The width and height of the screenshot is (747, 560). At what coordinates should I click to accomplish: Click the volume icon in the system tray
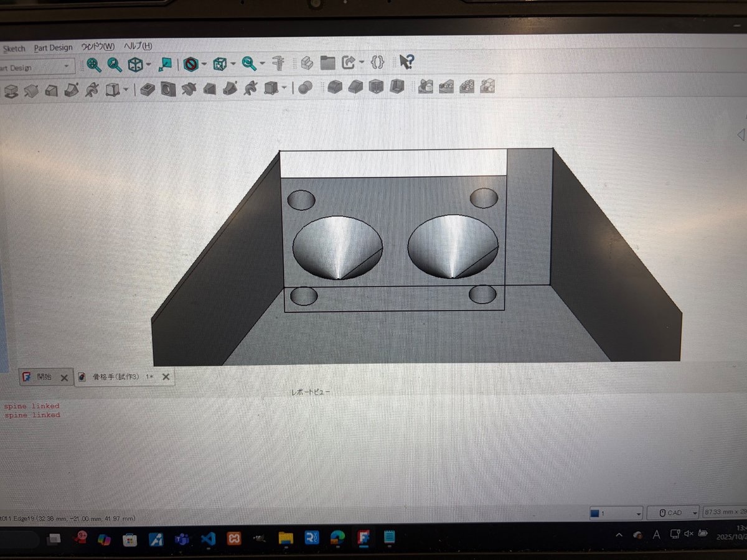[688, 534]
